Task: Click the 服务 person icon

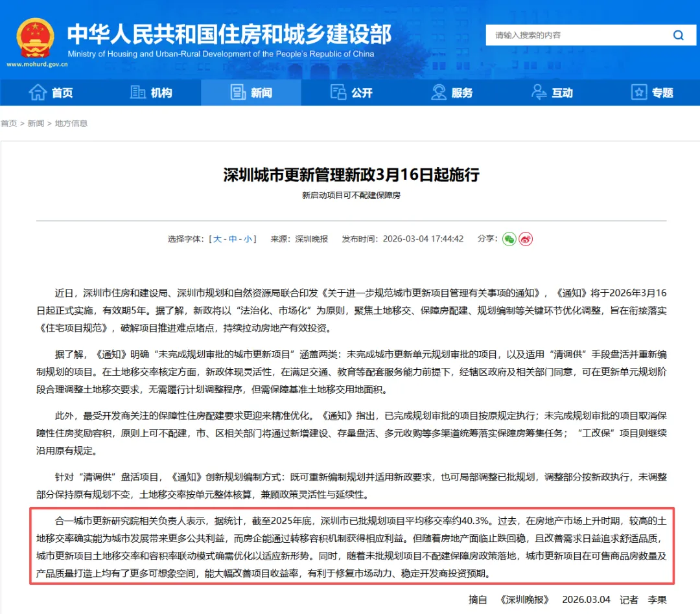Action: pyautogui.click(x=439, y=93)
